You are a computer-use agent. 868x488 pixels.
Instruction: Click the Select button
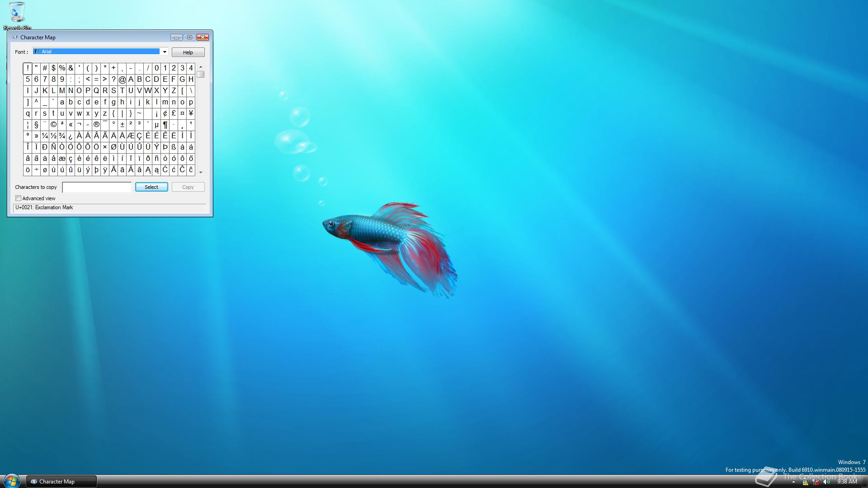(x=151, y=187)
